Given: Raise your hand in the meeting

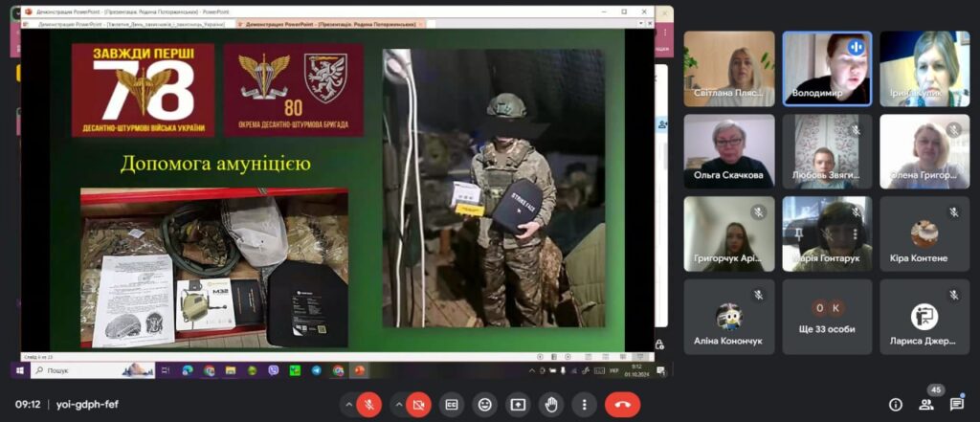Looking at the screenshot, I should 550,405.
